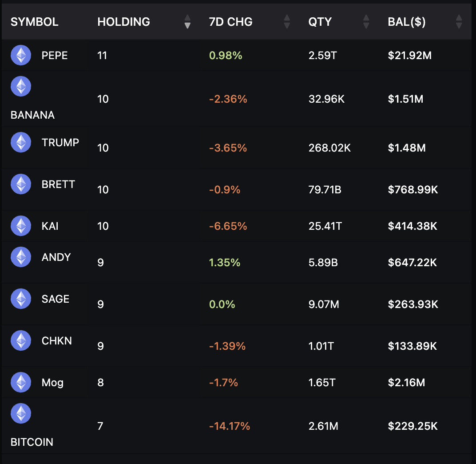Click the HOLDING column header label
The height and width of the screenshot is (464, 476).
click(124, 22)
